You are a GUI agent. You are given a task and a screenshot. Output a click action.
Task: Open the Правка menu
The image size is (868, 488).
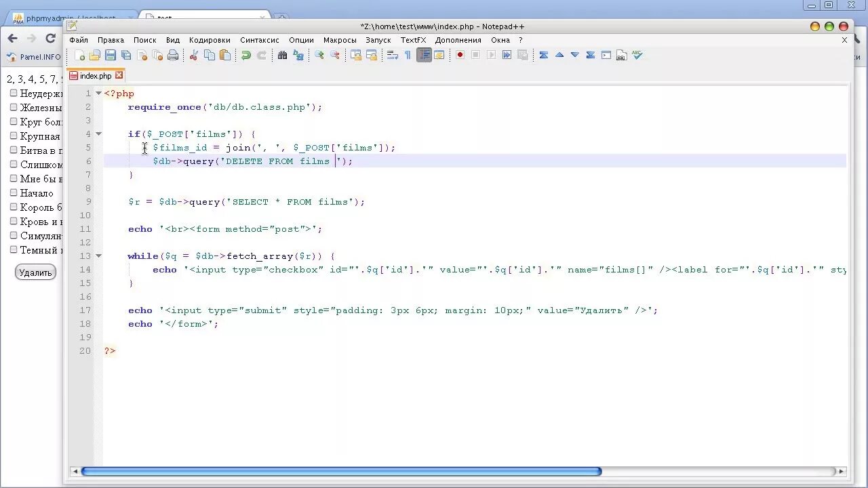point(111,40)
